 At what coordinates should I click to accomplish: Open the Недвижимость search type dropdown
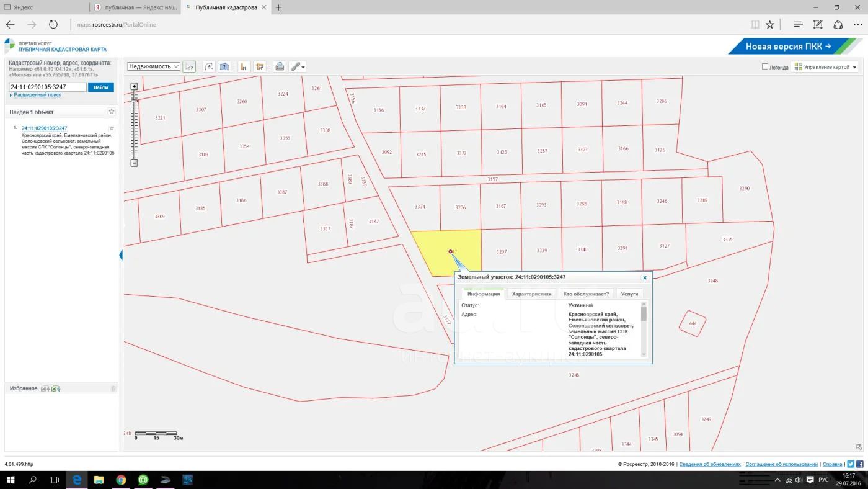tap(154, 66)
